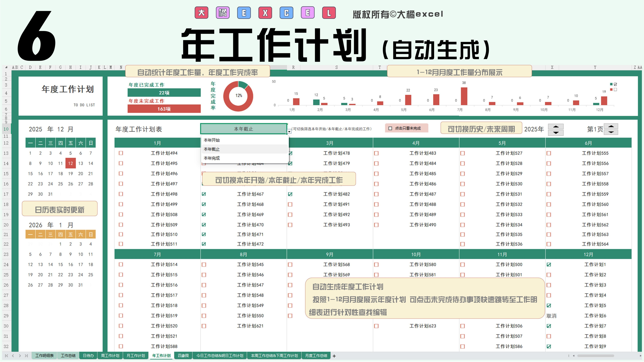Switch to 月工作计划 sheet tab
Image resolution: width=644 pixels, height=362 pixels.
click(136, 356)
